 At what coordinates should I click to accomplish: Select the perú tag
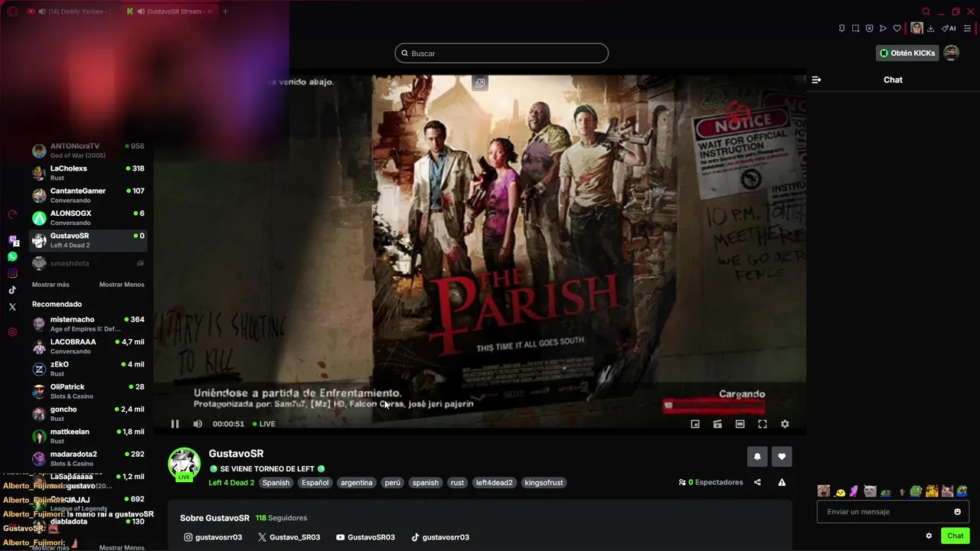coord(392,483)
